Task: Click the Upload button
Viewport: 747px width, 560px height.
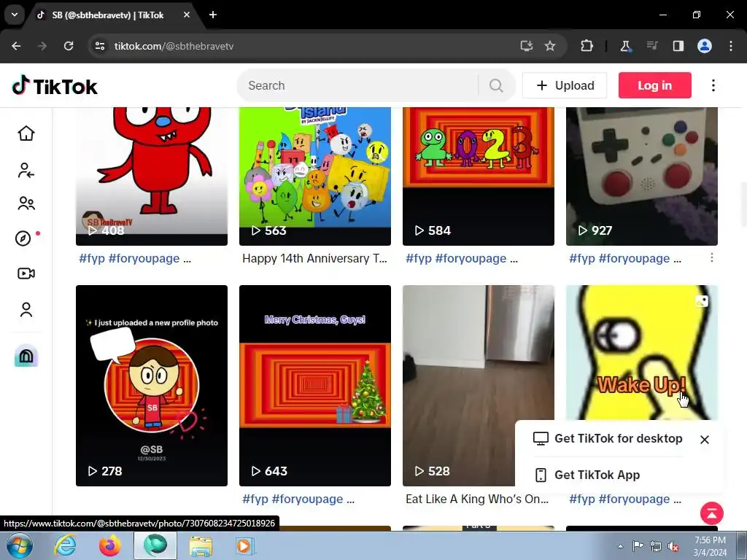Action: [x=565, y=85]
